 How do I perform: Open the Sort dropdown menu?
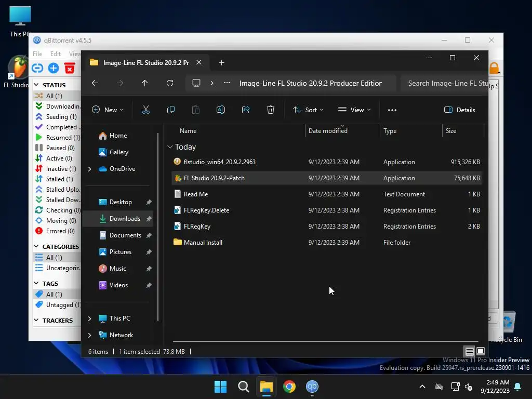pyautogui.click(x=309, y=110)
